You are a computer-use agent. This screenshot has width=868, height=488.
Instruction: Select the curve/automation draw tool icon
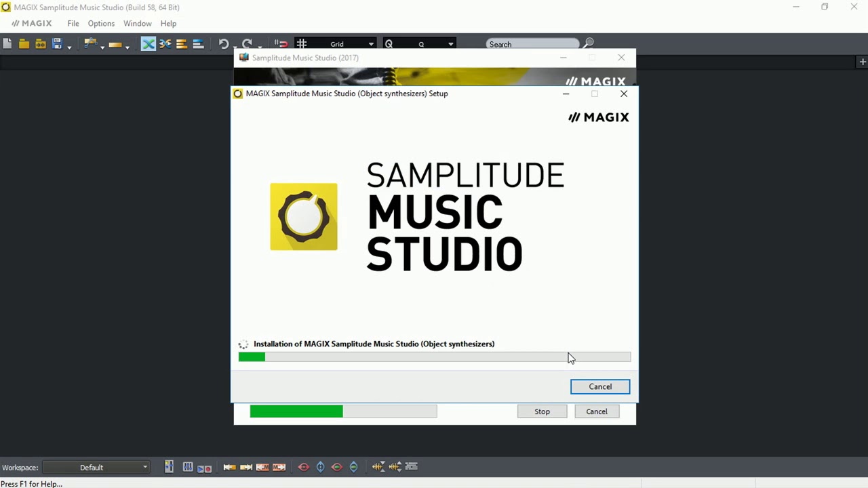coord(90,44)
